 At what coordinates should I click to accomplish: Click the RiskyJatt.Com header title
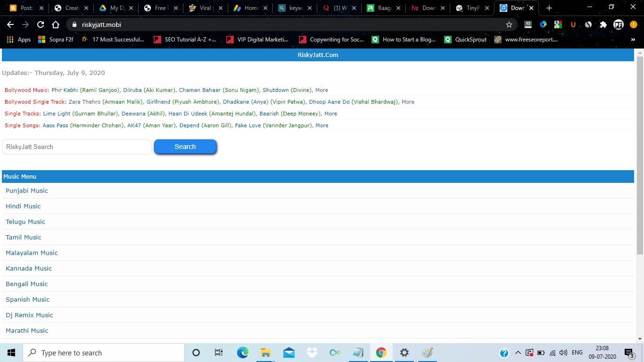click(x=318, y=55)
